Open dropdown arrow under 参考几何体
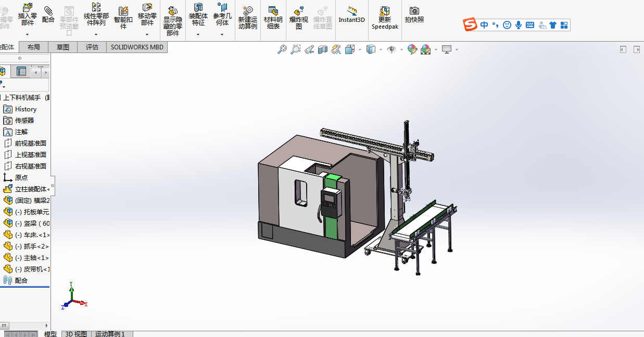This screenshot has width=644, height=337. [x=222, y=34]
